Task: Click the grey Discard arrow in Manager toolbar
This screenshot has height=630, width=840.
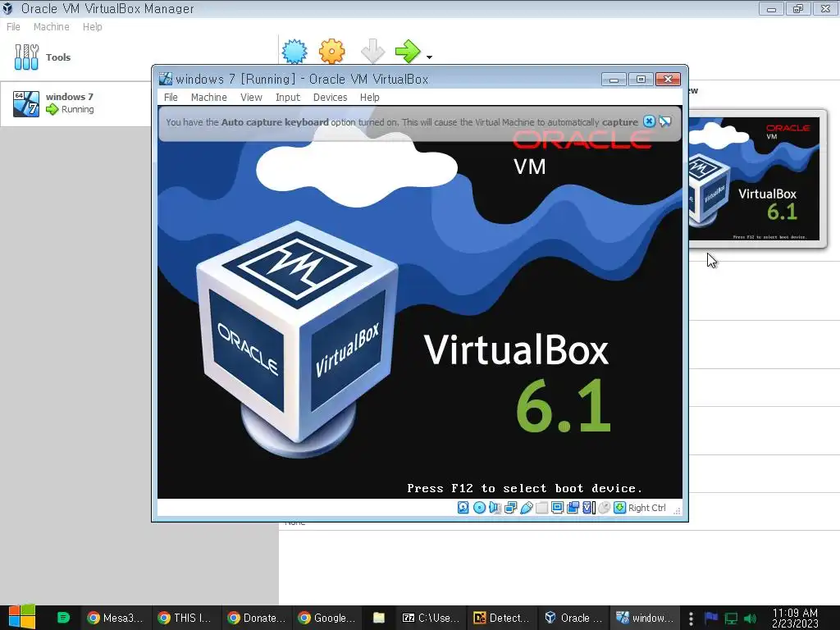Action: (x=372, y=52)
